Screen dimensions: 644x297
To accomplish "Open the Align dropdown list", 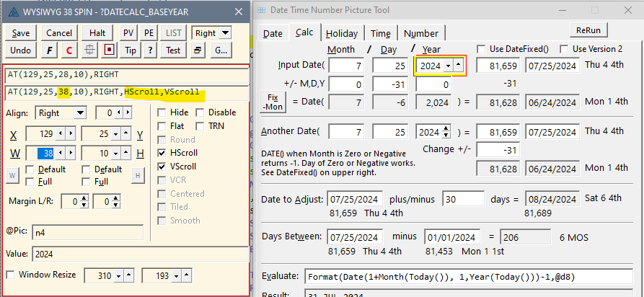I will point(79,112).
